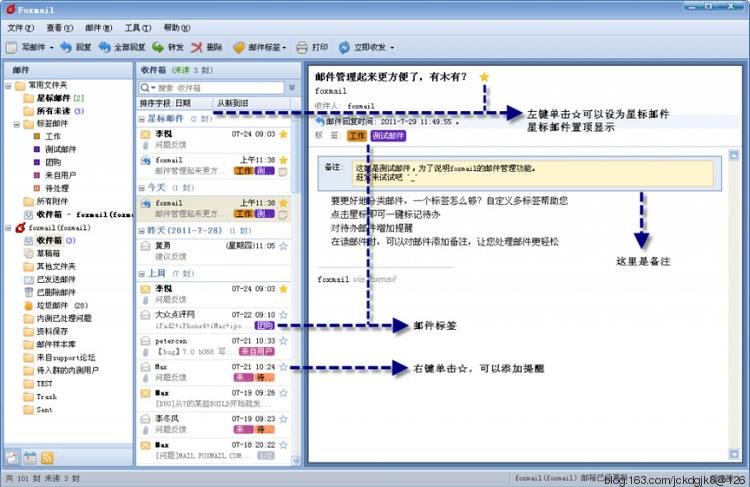The height and width of the screenshot is (487, 750).
Task: Open the 文件 menu
Action: pos(21,28)
